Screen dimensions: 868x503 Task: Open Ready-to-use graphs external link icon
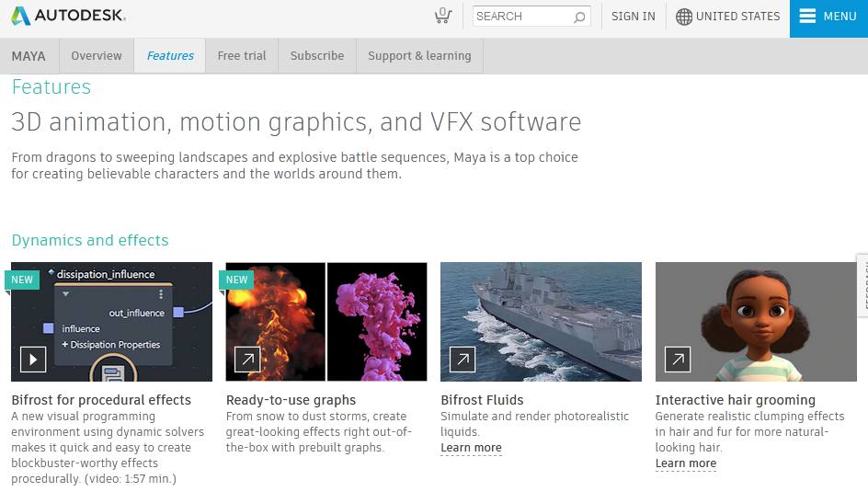(247, 360)
